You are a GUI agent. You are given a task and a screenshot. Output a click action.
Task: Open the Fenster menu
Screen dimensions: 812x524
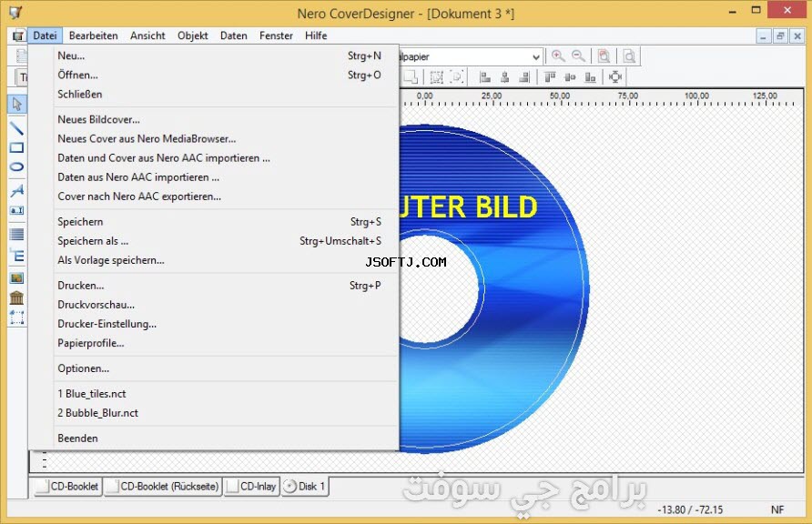pyautogui.click(x=276, y=35)
